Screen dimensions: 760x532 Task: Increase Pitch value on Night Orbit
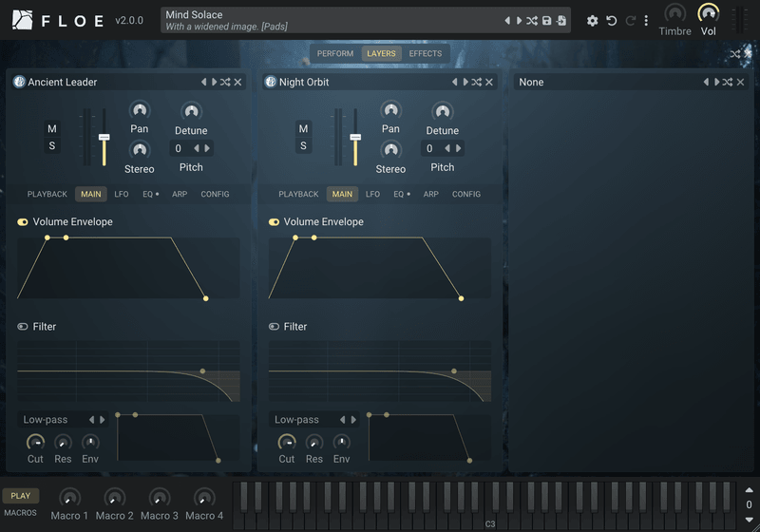click(x=458, y=148)
